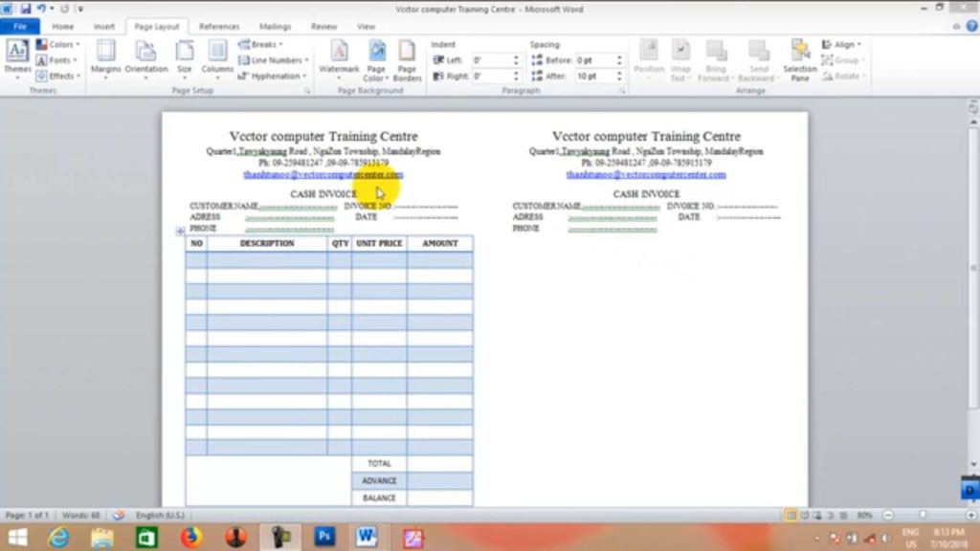This screenshot has height=551, width=980.
Task: Open Customize Quick Access Toolbar dropdown
Action: pos(80,9)
